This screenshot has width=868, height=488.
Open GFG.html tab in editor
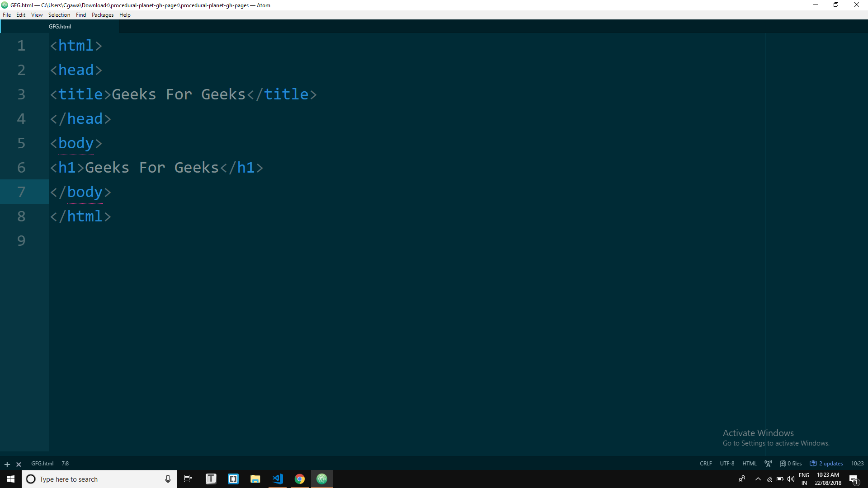click(60, 26)
